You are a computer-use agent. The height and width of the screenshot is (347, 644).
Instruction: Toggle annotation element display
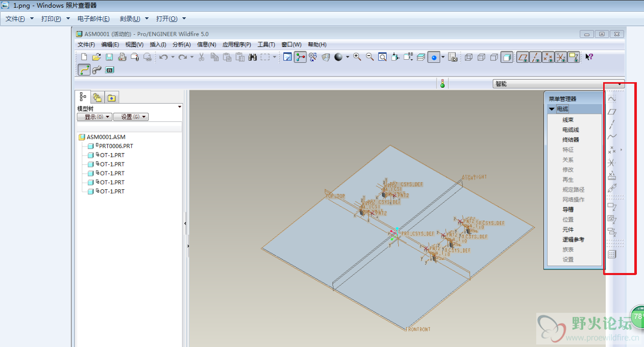click(574, 57)
